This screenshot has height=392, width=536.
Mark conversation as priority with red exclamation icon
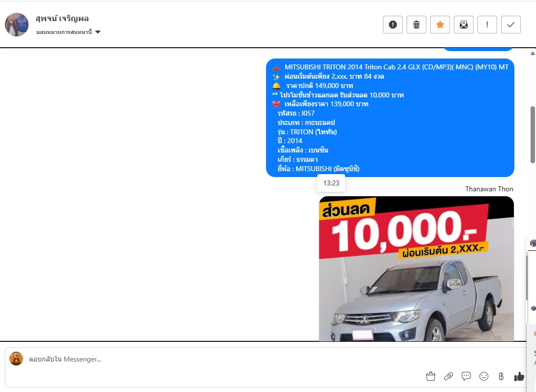coord(487,25)
